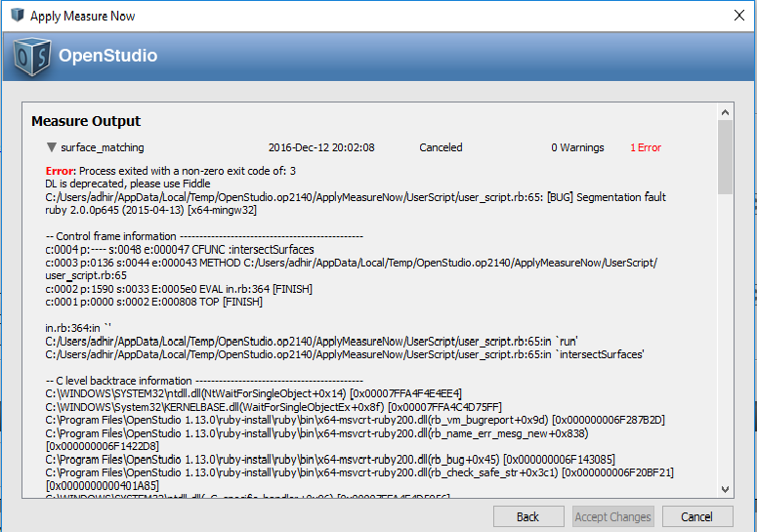Click the 'TOP [FINISH]' line
The height and width of the screenshot is (532, 757).
coord(154,302)
